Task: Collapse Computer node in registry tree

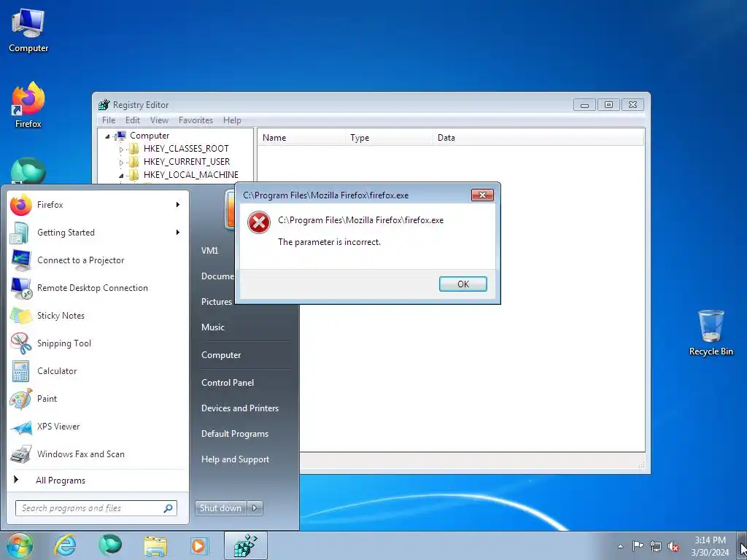Action: [107, 136]
